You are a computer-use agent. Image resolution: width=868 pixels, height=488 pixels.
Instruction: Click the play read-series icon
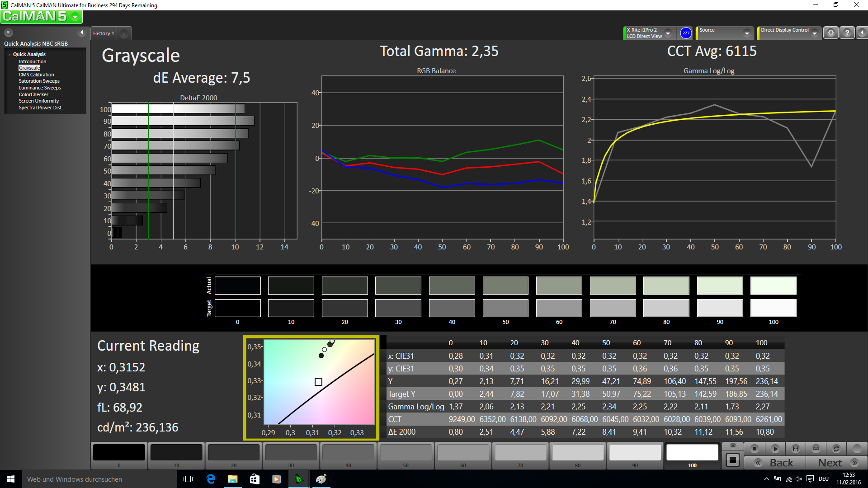point(775,449)
